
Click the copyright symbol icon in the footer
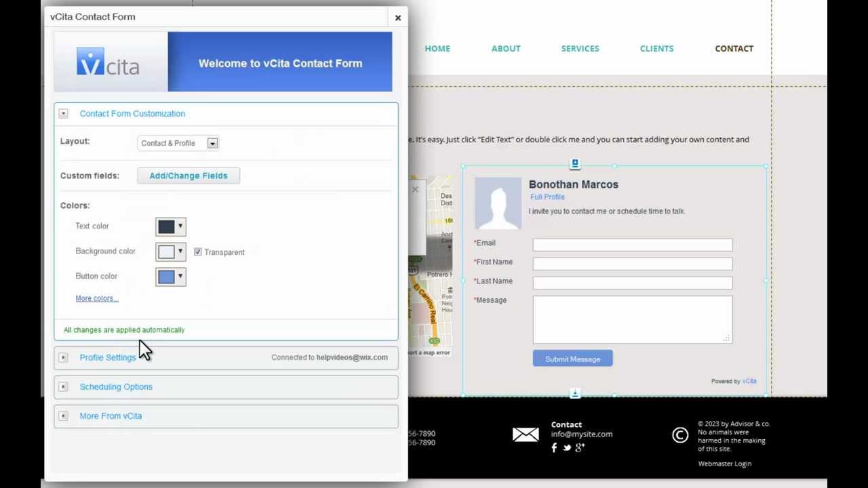tap(680, 435)
